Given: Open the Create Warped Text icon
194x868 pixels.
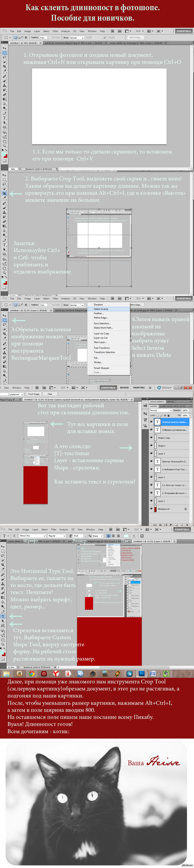Looking at the screenshot, I should click(x=134, y=536).
